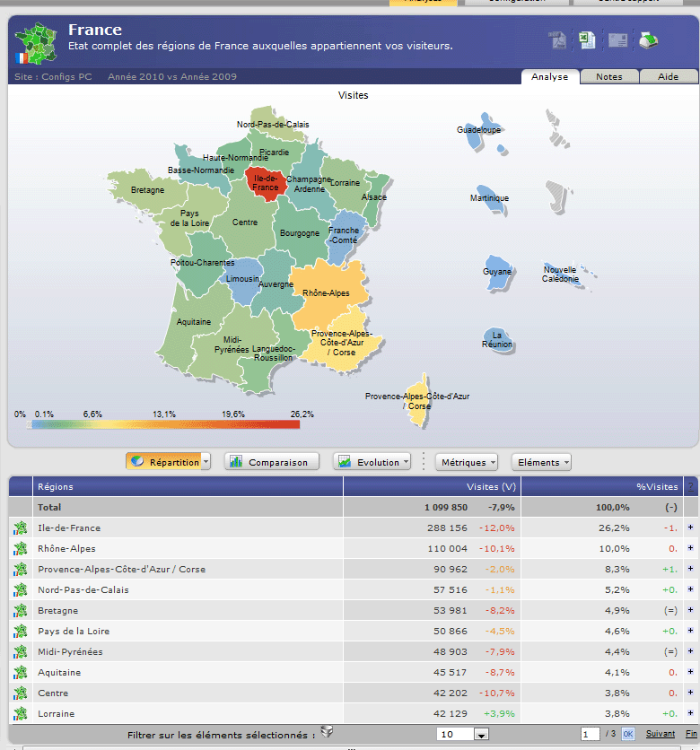Screen dimensions: 700x750
Task: Open the rows-per-page dropdown showing 10
Action: coord(481,735)
